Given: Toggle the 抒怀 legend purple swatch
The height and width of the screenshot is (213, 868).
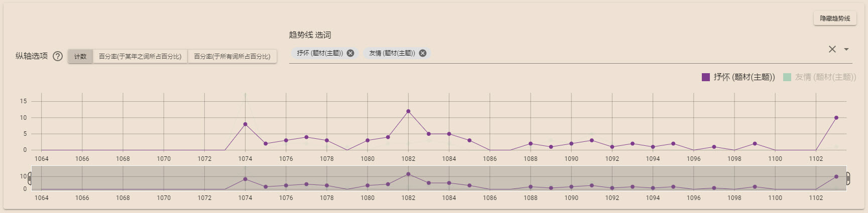Looking at the screenshot, I should point(706,77).
